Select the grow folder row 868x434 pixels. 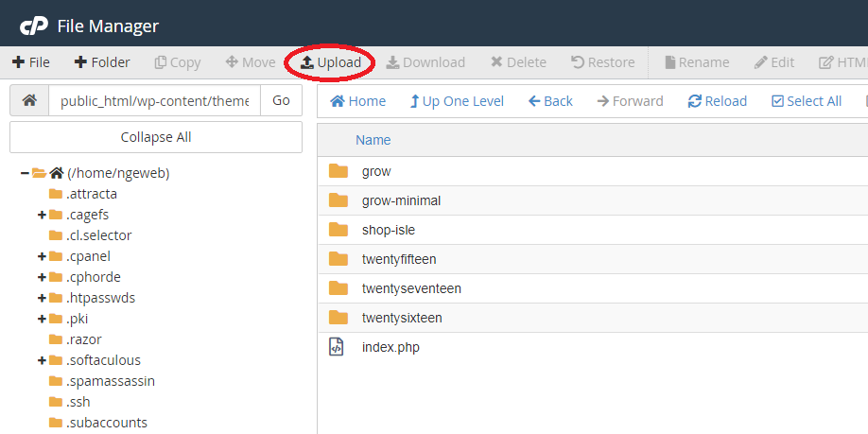pyautogui.click(x=593, y=171)
